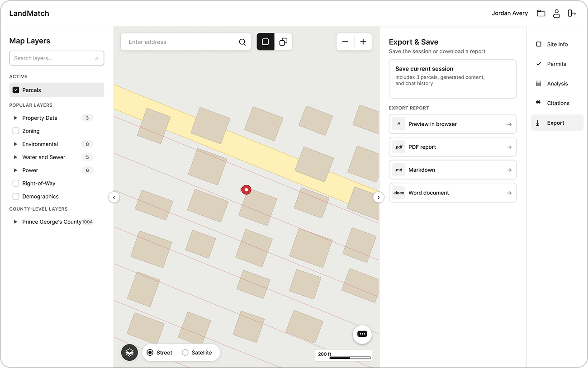The image size is (588, 368).
Task: Click the Export download arrow icon
Action: point(538,123)
